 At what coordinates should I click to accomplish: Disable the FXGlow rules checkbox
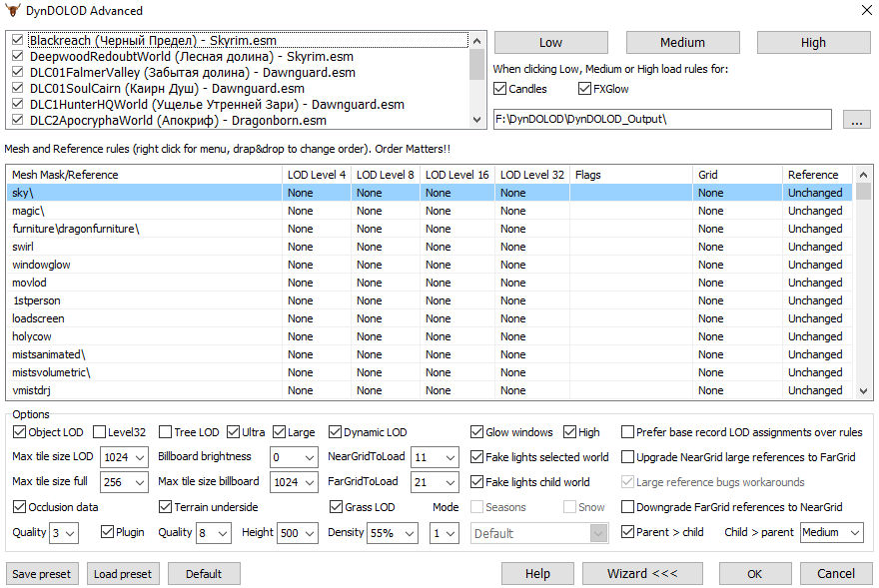(x=584, y=89)
